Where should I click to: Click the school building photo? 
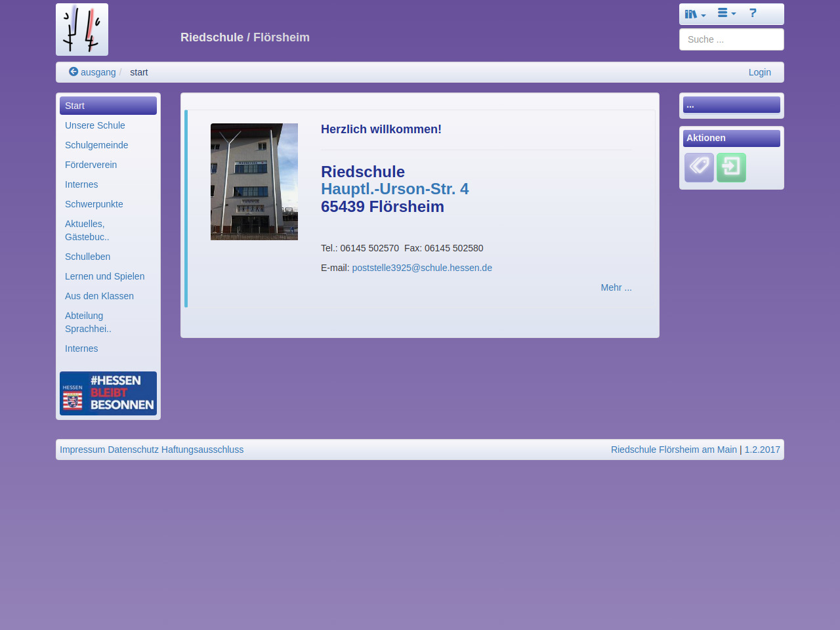click(254, 182)
